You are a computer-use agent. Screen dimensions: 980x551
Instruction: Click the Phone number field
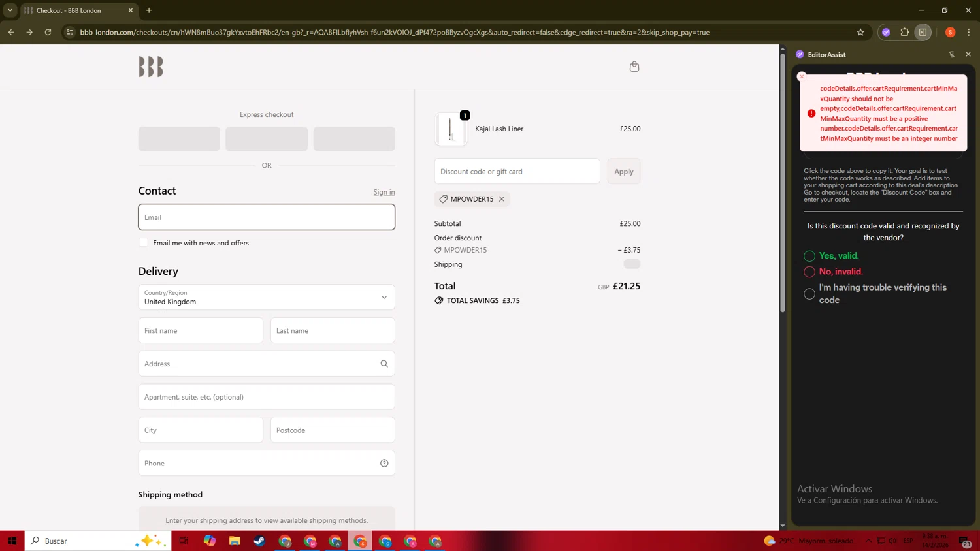267,464
